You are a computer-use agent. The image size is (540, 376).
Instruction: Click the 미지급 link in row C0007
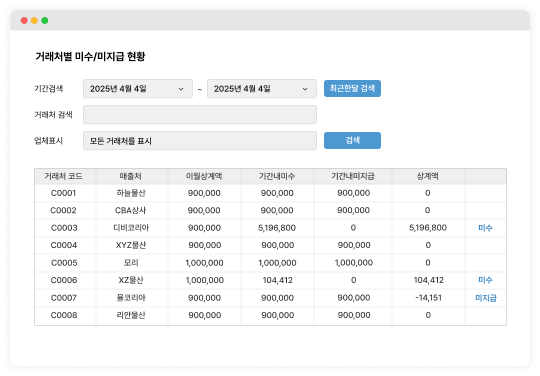pos(486,298)
